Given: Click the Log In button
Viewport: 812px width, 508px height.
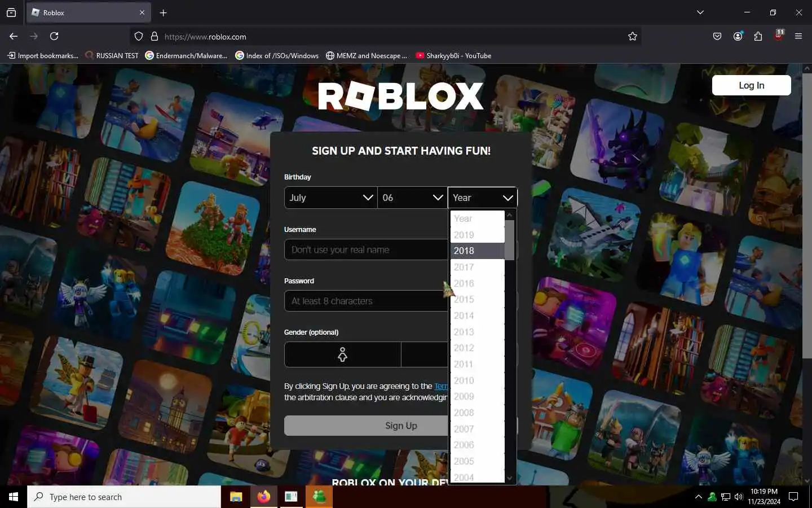Looking at the screenshot, I should click(x=751, y=85).
